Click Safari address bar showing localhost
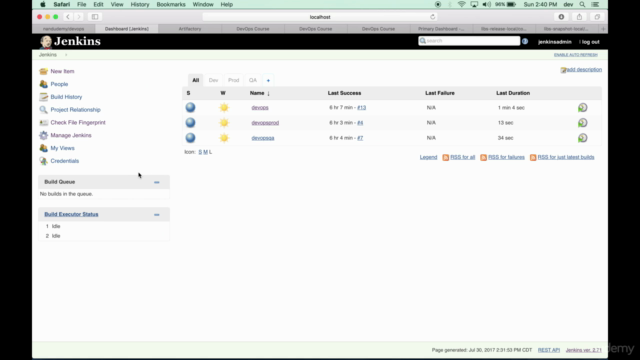640x360 pixels. pos(320,17)
